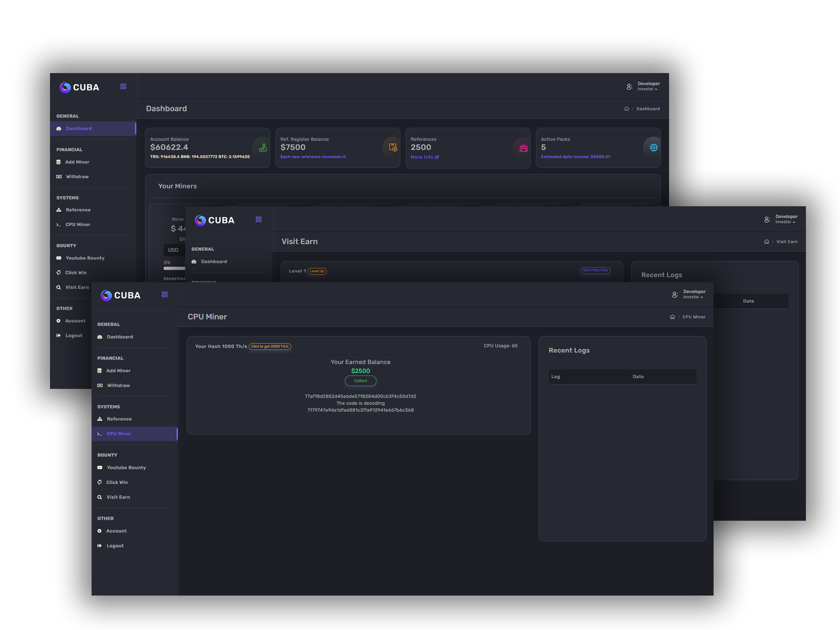Click the 0% miner progress bar
The image size is (840, 630).
[x=174, y=268]
